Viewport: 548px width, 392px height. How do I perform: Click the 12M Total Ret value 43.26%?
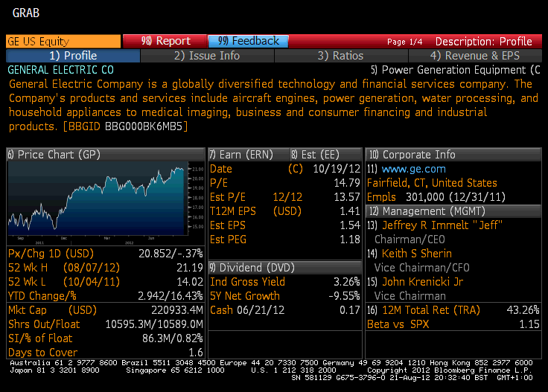(523, 310)
